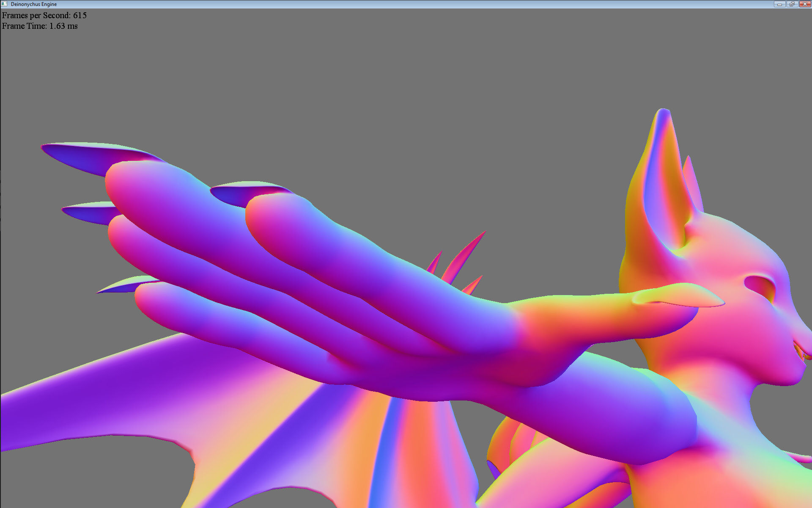Click the Deinonychus Engine title text
812x508 pixels.
click(34, 4)
